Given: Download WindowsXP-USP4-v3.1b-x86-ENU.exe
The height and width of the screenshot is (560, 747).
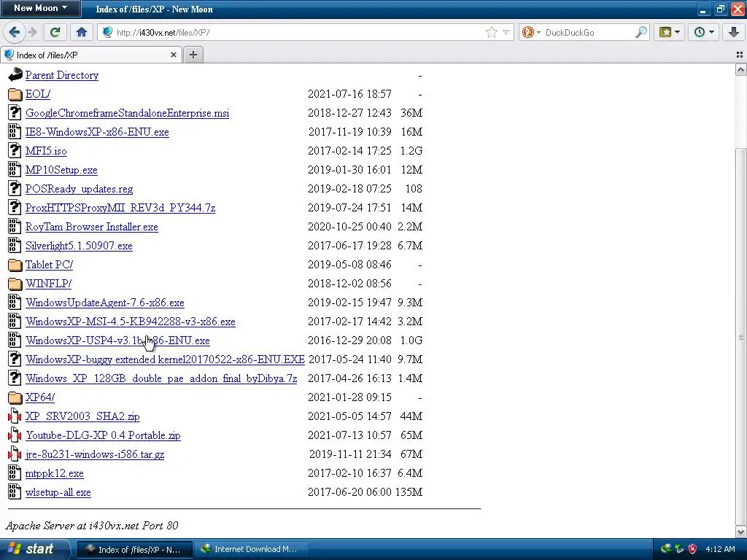Looking at the screenshot, I should tap(117, 341).
